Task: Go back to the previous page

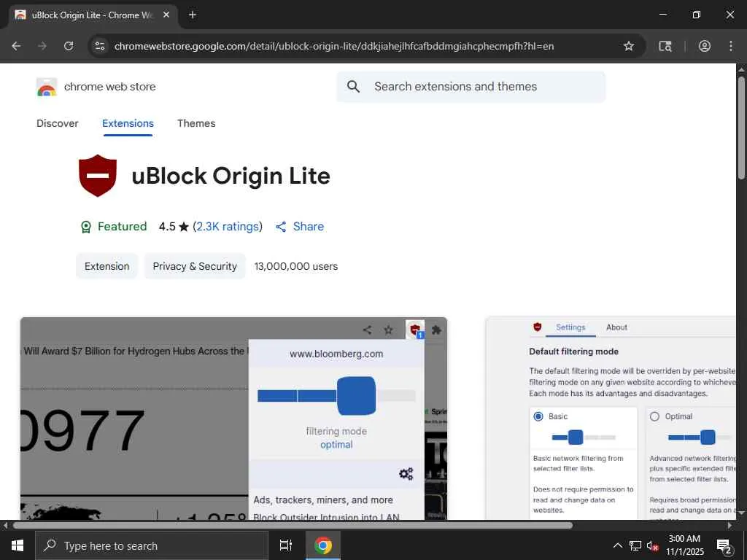Action: coord(16,46)
